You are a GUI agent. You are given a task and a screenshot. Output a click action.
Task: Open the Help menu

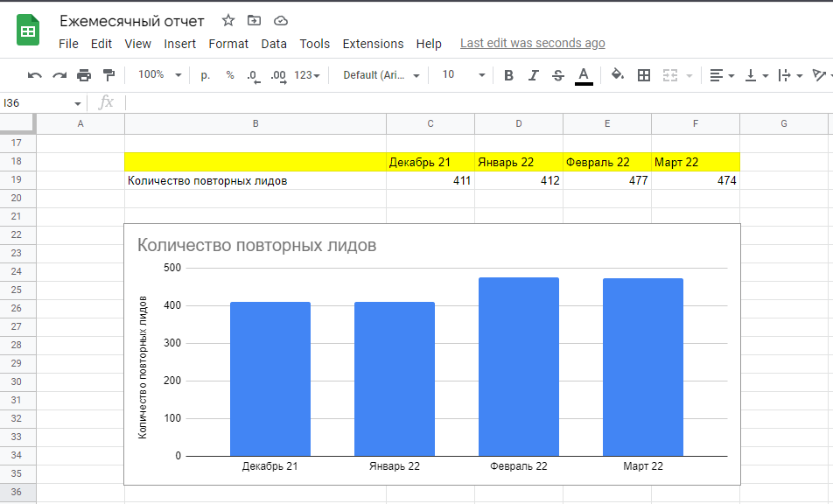tap(429, 44)
